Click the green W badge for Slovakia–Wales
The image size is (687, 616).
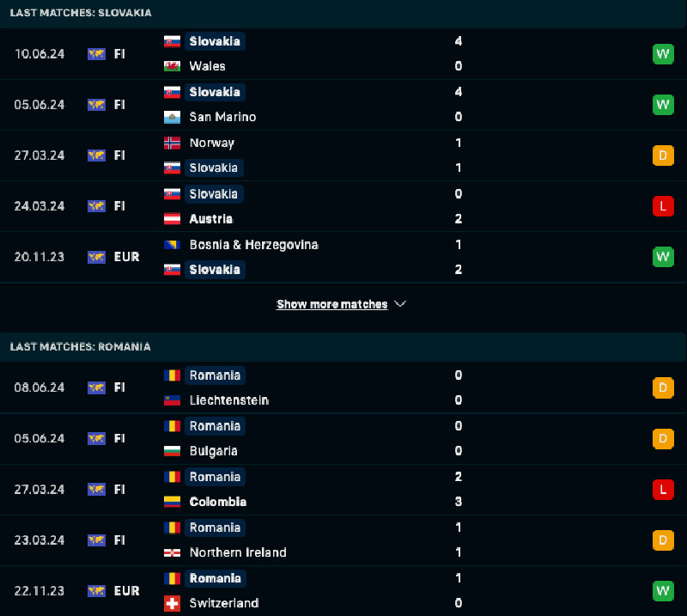(663, 54)
